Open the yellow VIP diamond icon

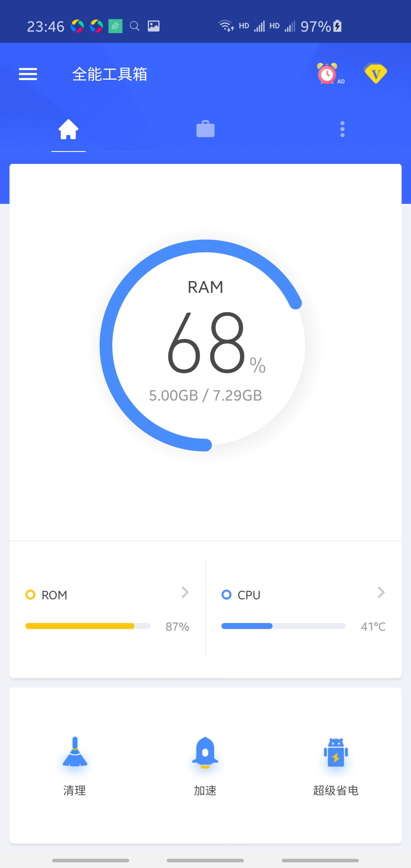(376, 73)
